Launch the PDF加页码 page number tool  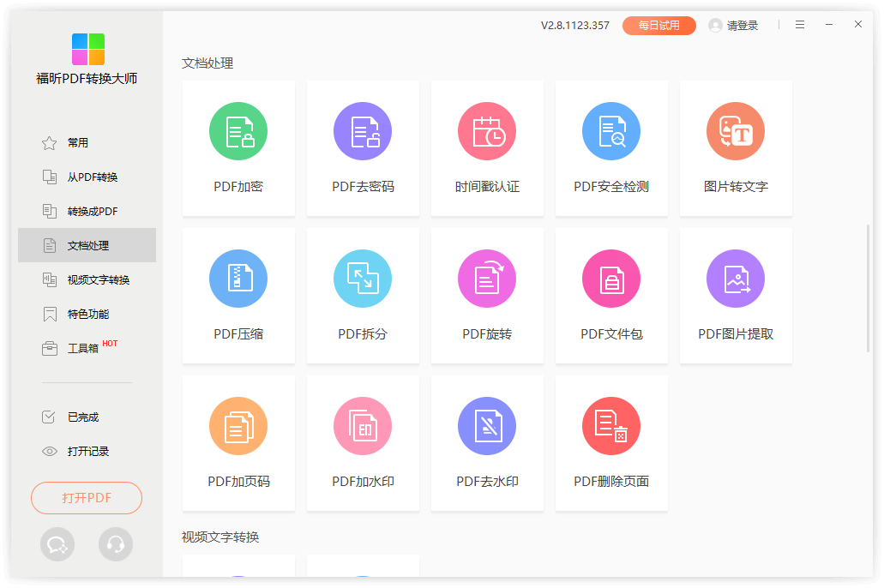coord(238,427)
